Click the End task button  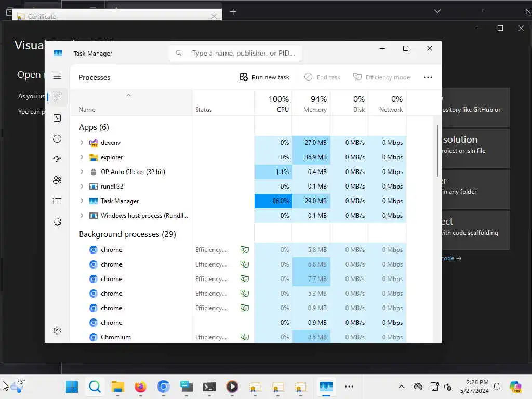coord(322,77)
